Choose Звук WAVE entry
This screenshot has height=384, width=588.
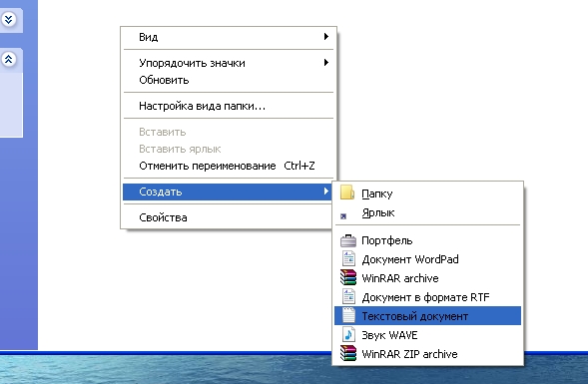[427, 335]
